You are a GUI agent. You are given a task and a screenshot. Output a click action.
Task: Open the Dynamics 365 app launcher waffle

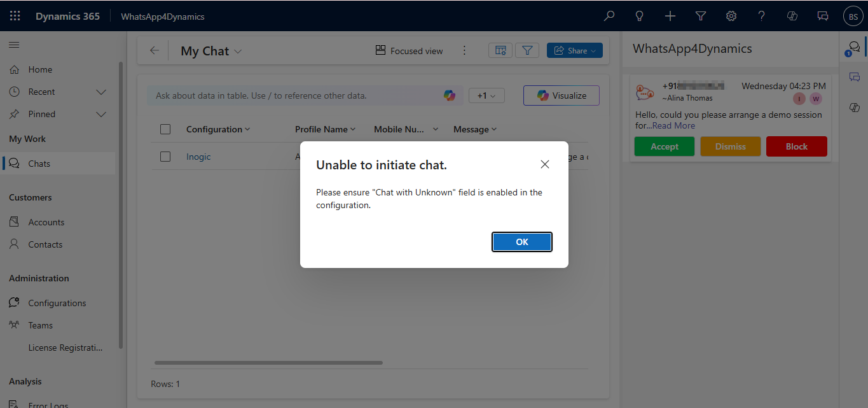tap(15, 16)
